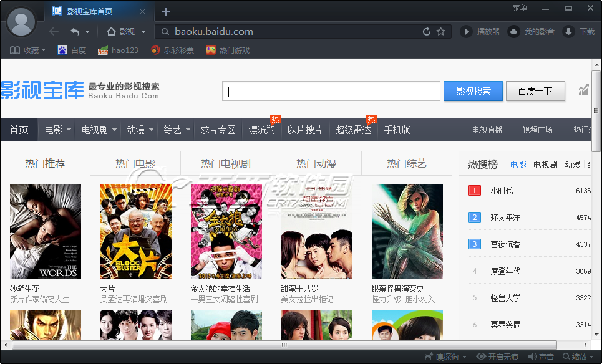Close the 影视宝库首页 tab

(142, 11)
